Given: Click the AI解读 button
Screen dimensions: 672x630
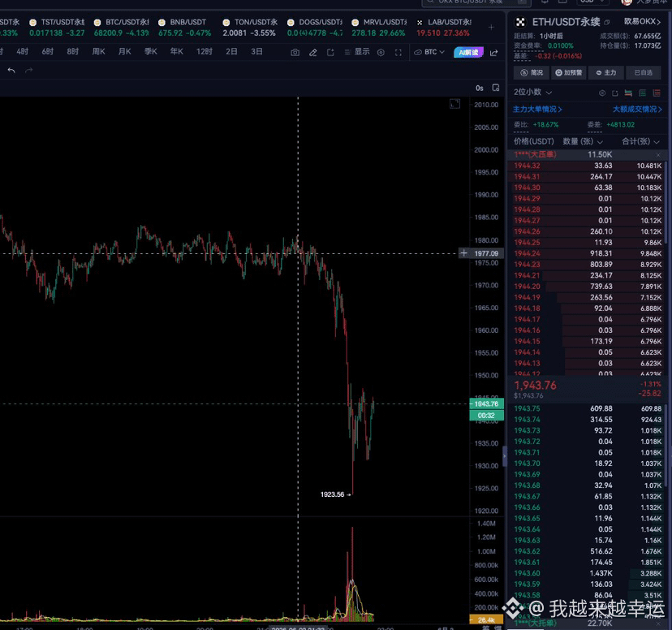Looking at the screenshot, I should coord(468,52).
